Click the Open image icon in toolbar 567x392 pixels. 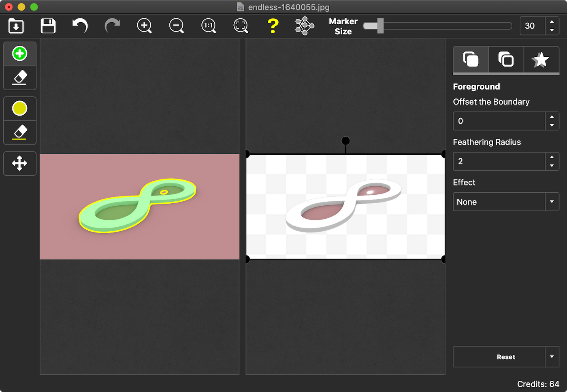16,26
